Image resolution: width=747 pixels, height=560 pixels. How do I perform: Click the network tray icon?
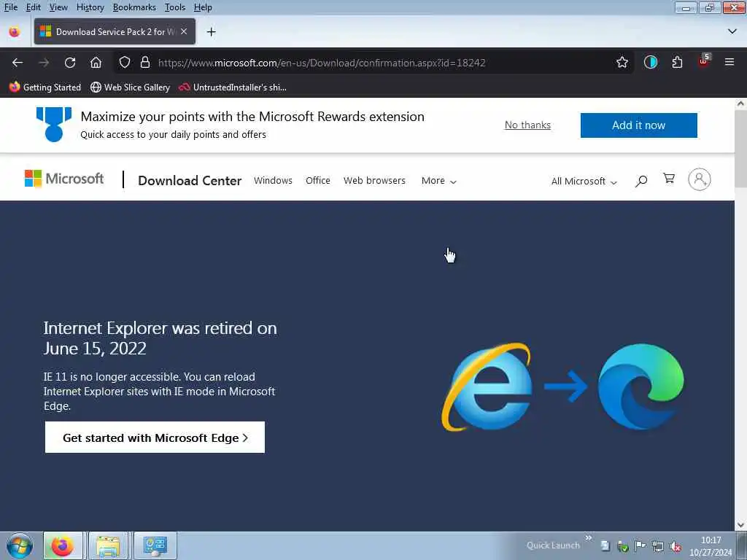pos(657,546)
